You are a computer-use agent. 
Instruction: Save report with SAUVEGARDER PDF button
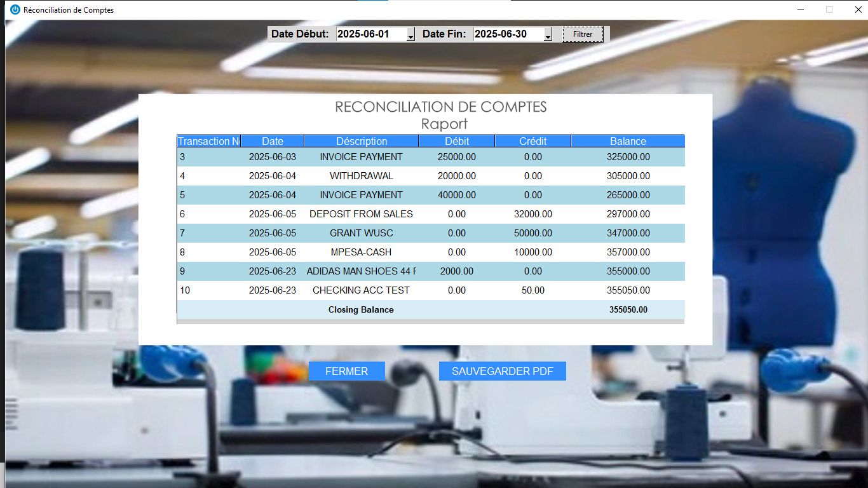click(x=502, y=371)
